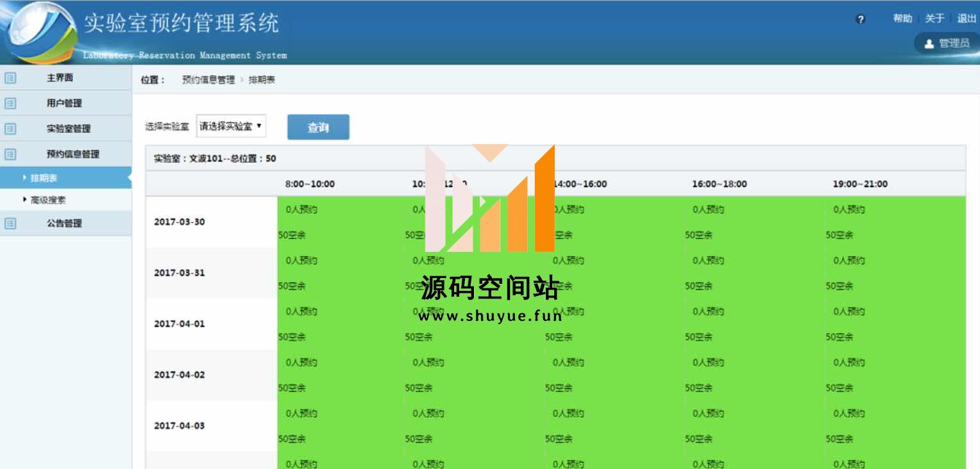Click the icon beside 主界面

[x=10, y=78]
